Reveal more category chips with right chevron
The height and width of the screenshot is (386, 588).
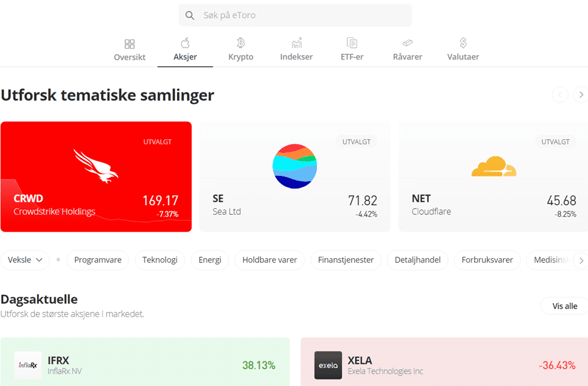(581, 261)
